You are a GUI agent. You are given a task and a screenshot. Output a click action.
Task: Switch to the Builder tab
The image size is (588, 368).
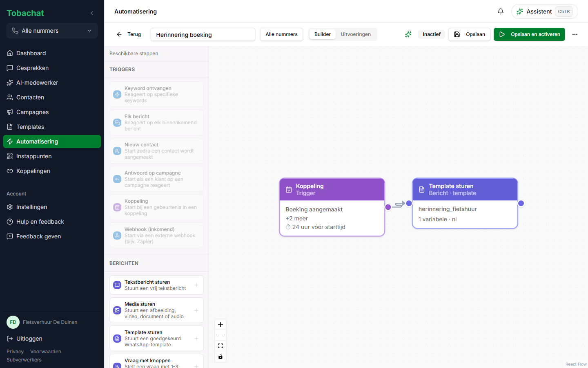tap(323, 34)
